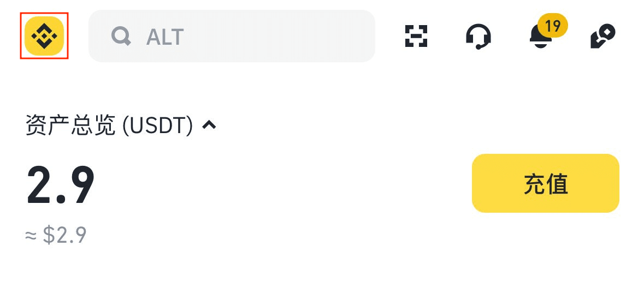Image resolution: width=644 pixels, height=288 pixels.
Task: Open notifications bell icon
Action: [541, 38]
